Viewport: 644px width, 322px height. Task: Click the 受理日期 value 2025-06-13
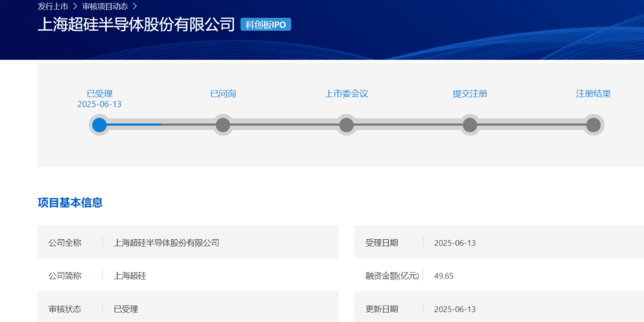[x=454, y=243]
